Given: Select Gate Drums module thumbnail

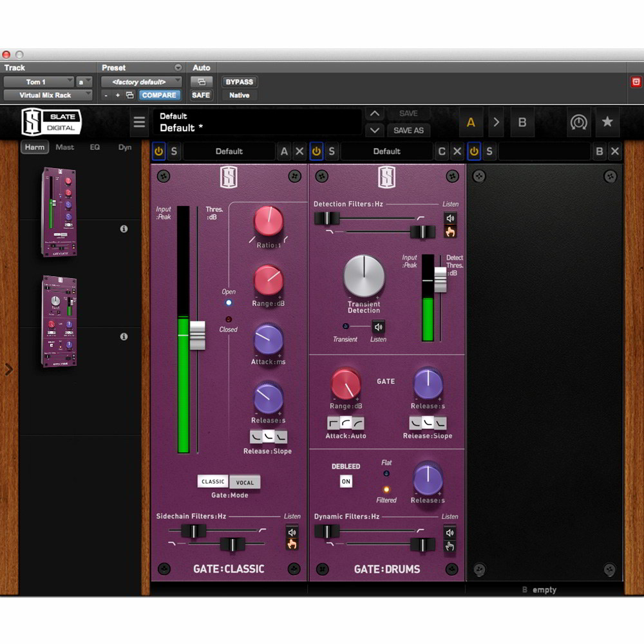Looking at the screenshot, I should point(59,321).
